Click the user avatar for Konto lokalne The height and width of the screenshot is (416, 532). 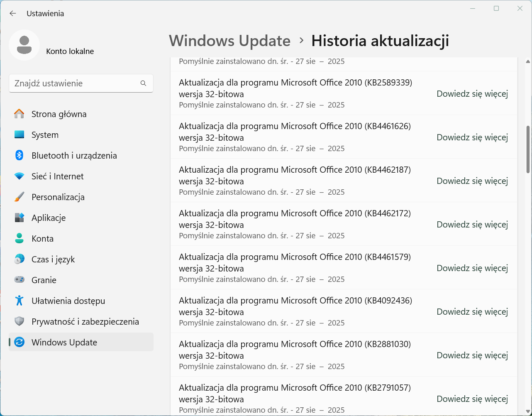(24, 45)
